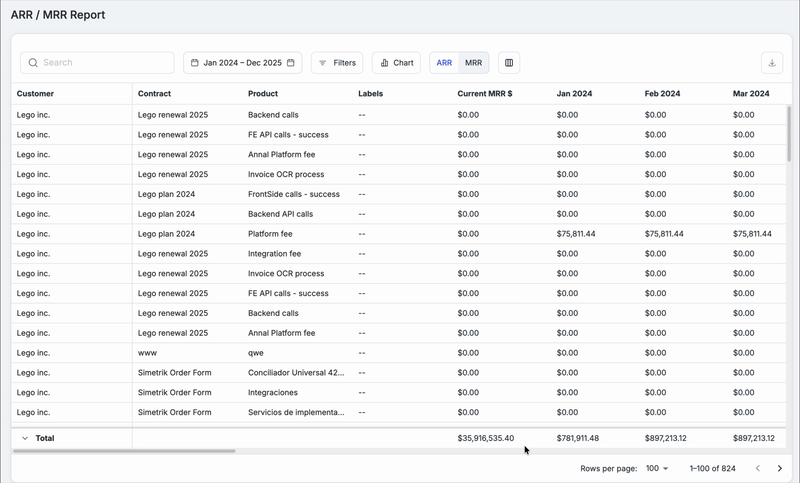800x483 pixels.
Task: Click the Search input field
Action: pos(97,63)
